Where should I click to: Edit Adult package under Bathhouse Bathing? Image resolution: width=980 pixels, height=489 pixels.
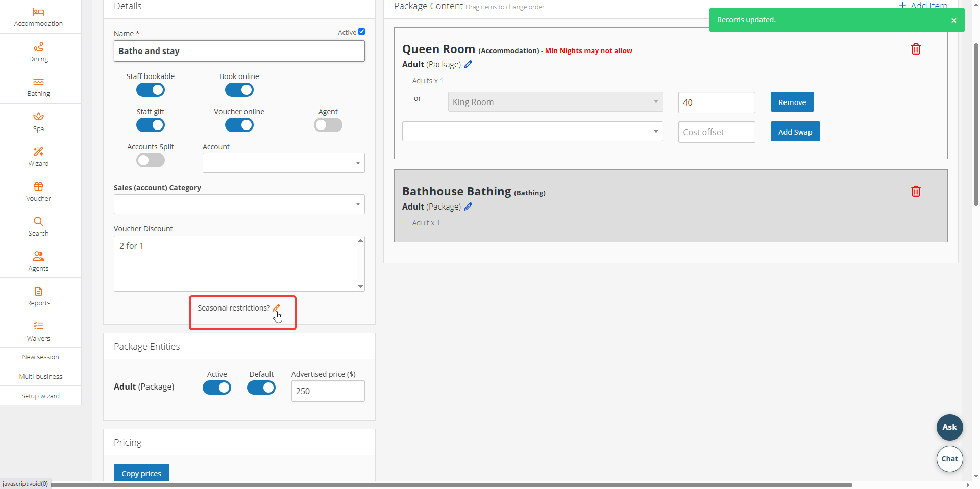point(468,207)
